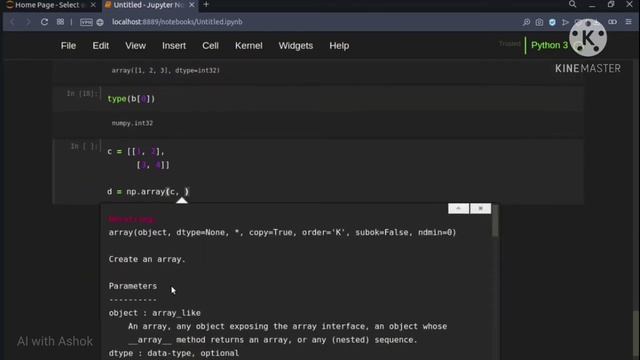Open the Insert menu
The width and height of the screenshot is (640, 360).
pyautogui.click(x=174, y=46)
